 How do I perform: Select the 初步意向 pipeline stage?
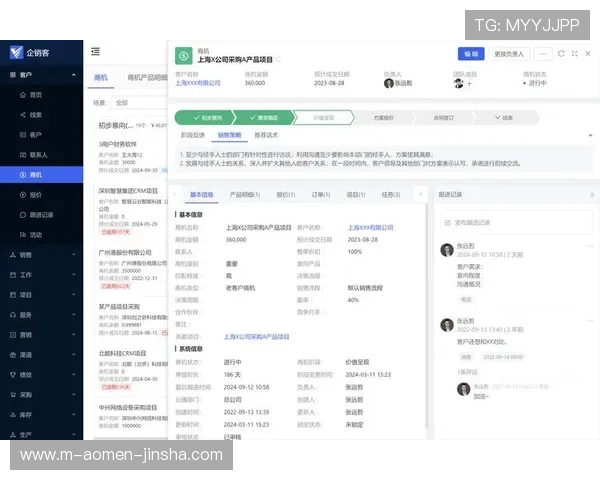[205, 118]
